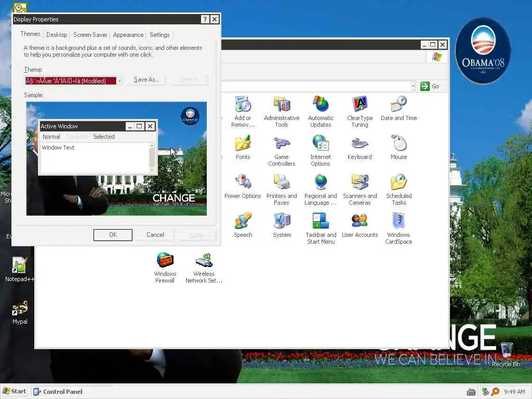Screen dimensions: 532x399
Task: Switch to the Screen Saver tab
Action: pos(90,35)
